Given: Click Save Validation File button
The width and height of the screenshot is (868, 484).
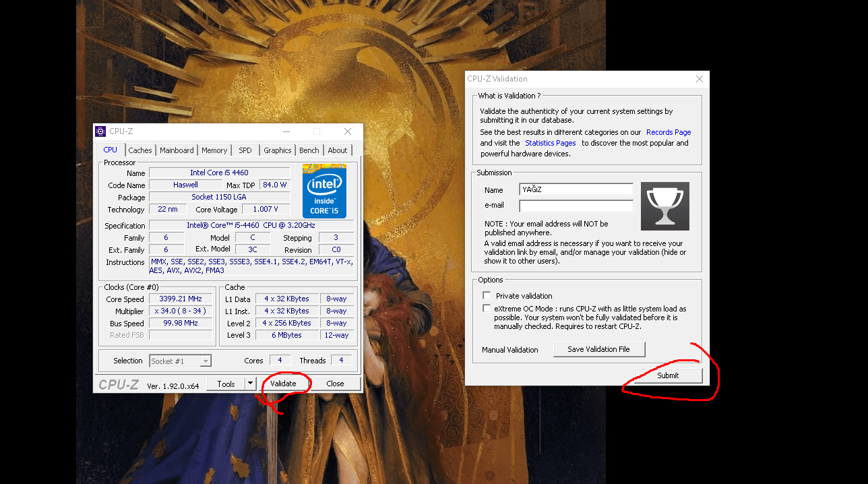Looking at the screenshot, I should coord(599,349).
